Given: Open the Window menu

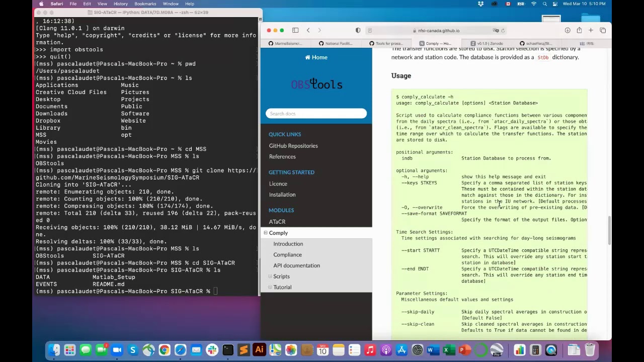Looking at the screenshot, I should (171, 4).
